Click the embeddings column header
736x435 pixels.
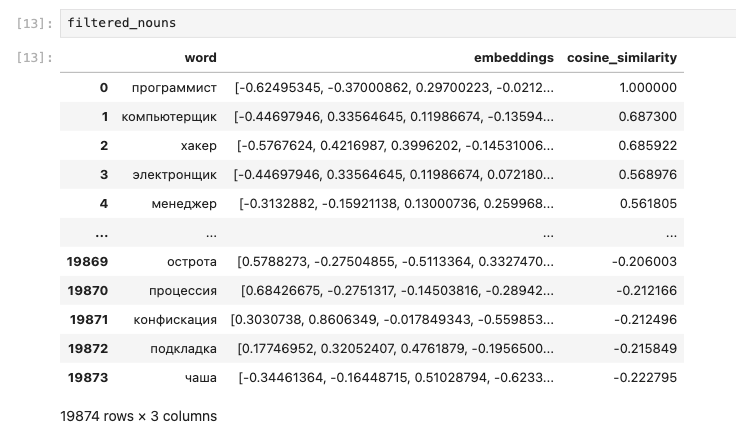513,58
